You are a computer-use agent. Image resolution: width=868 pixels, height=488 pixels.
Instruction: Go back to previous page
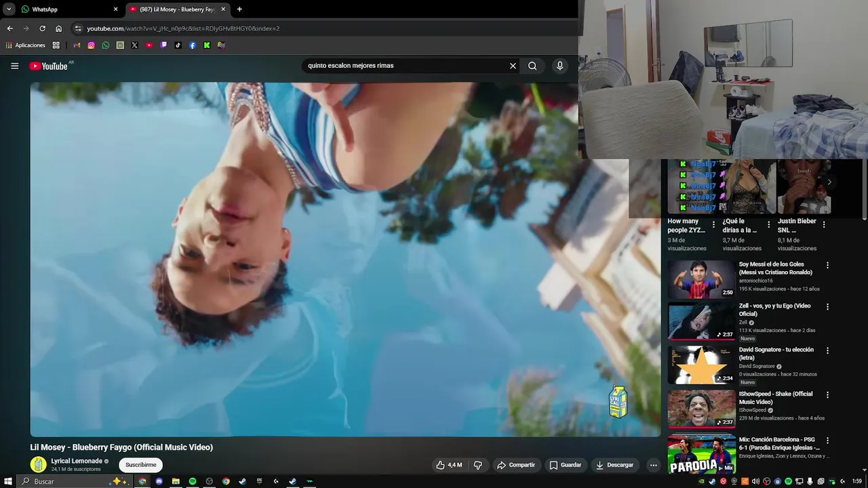[9, 28]
